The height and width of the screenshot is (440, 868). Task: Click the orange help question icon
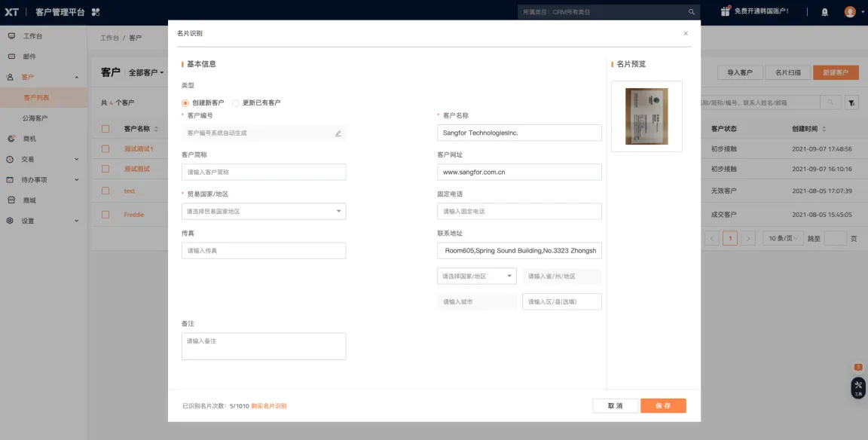pyautogui.click(x=858, y=368)
